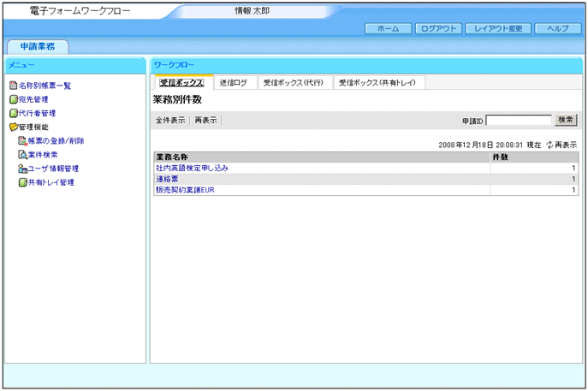Click the 代行者管理 icon in menu
The height and width of the screenshot is (391, 588).
[x=13, y=113]
